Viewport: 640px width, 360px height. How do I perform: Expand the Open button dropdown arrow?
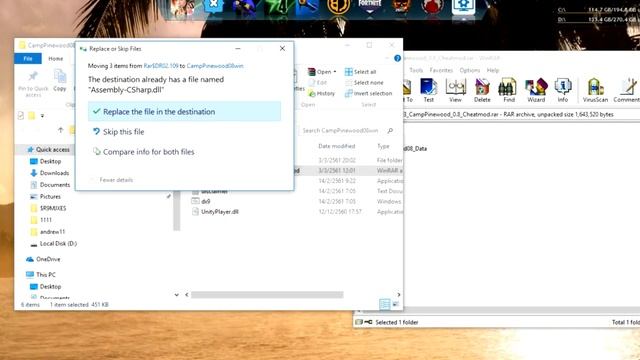(x=335, y=72)
